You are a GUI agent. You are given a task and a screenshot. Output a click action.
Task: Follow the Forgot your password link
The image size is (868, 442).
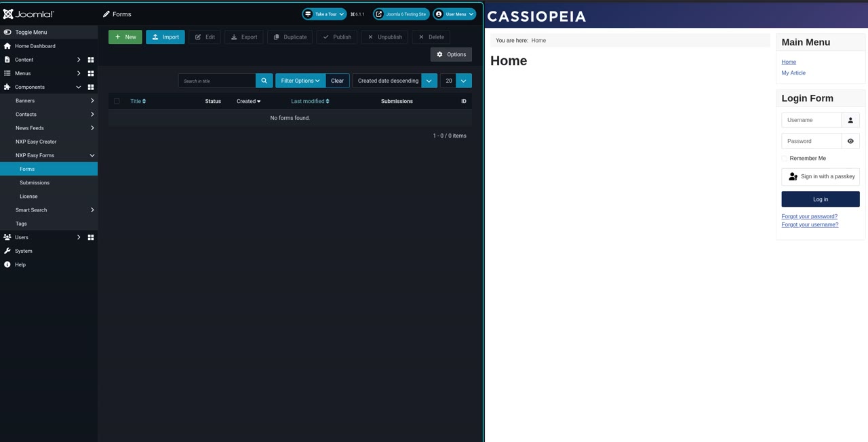809,216
